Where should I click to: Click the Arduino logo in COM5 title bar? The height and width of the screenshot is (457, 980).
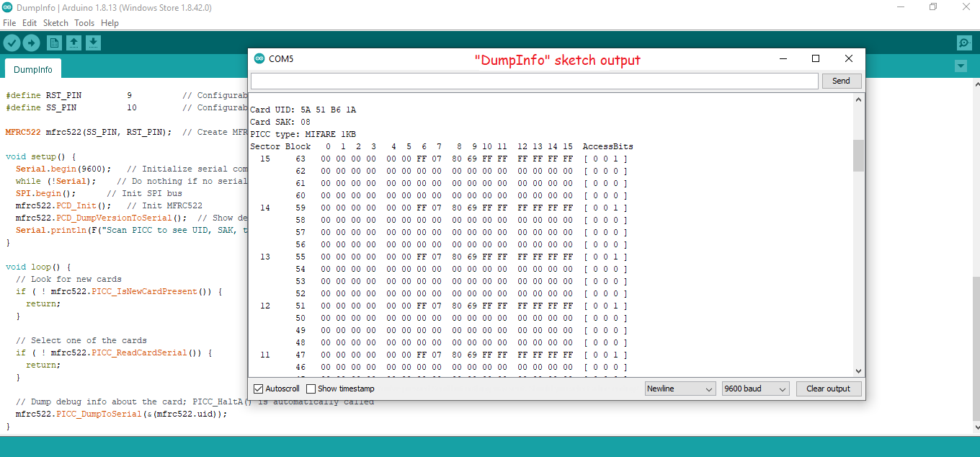point(259,59)
